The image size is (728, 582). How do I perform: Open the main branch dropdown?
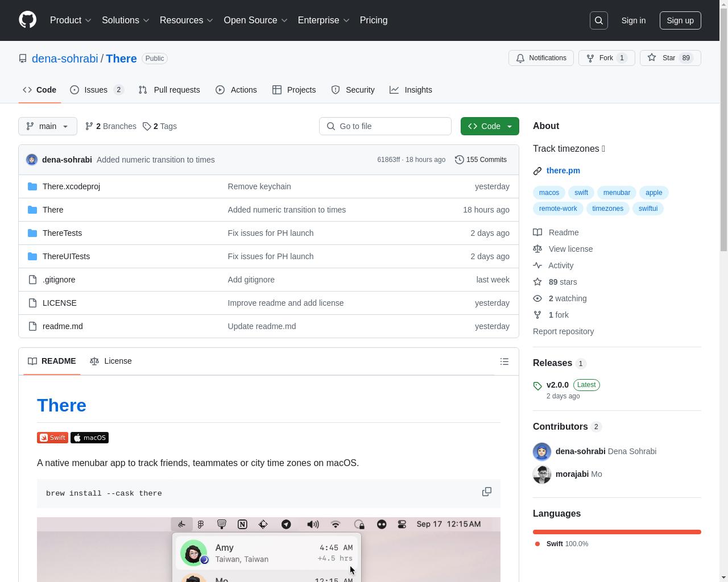coord(48,126)
